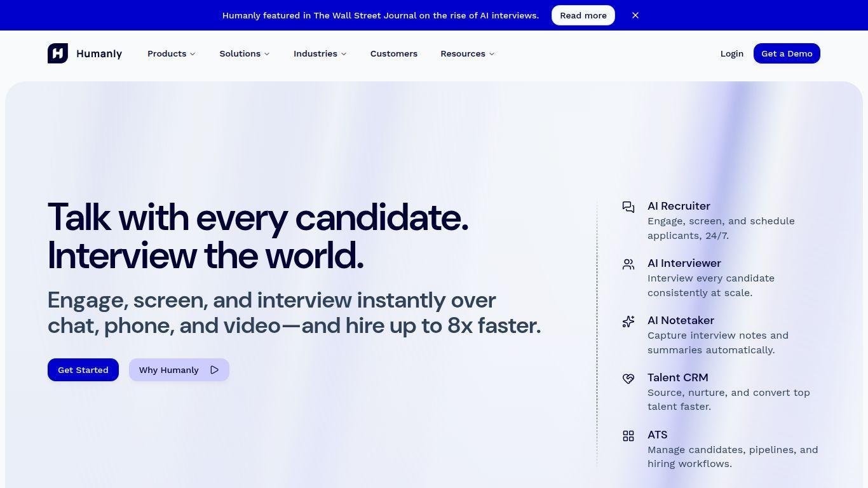
Task: Click the AI Recruiter chat bubbles icon
Action: (x=628, y=207)
